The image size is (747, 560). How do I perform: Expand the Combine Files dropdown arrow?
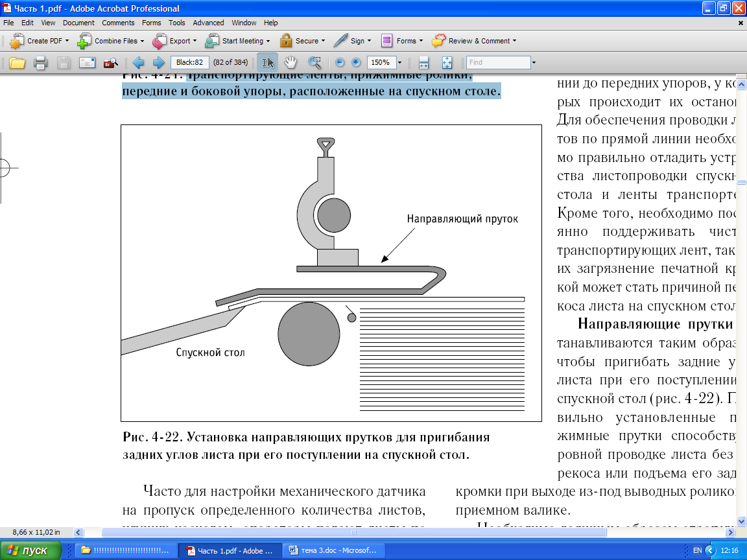point(143,41)
